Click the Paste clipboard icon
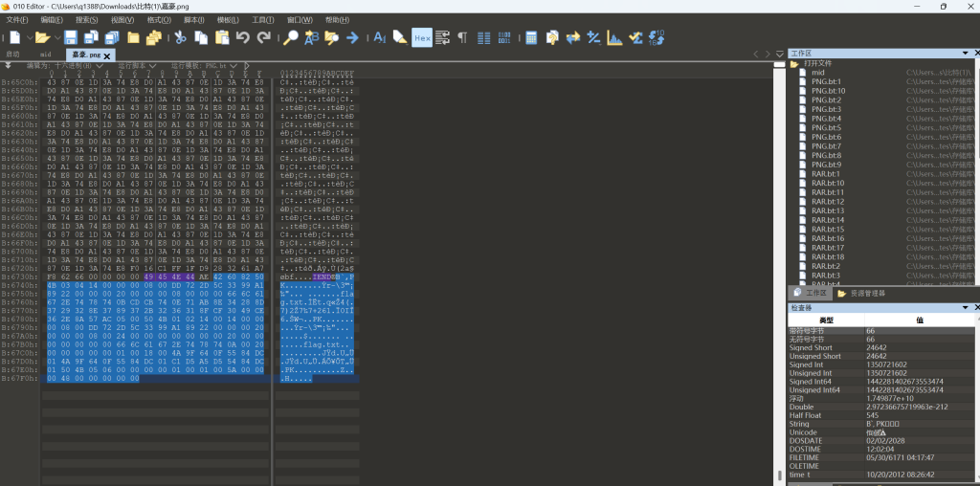 pyautogui.click(x=221, y=37)
